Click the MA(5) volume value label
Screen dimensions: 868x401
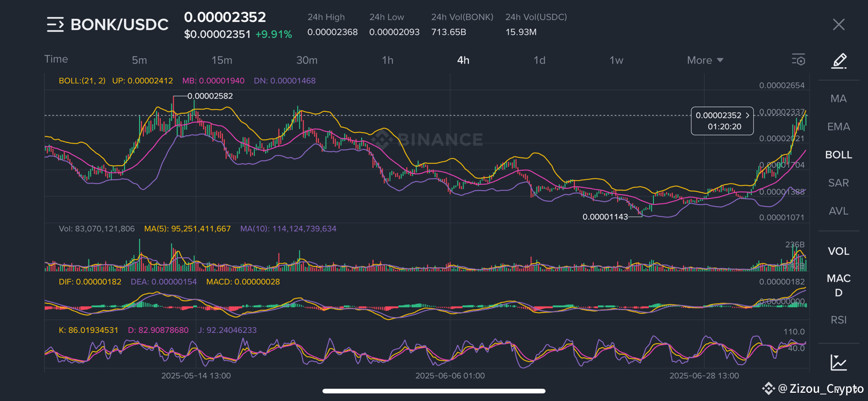tap(187, 229)
